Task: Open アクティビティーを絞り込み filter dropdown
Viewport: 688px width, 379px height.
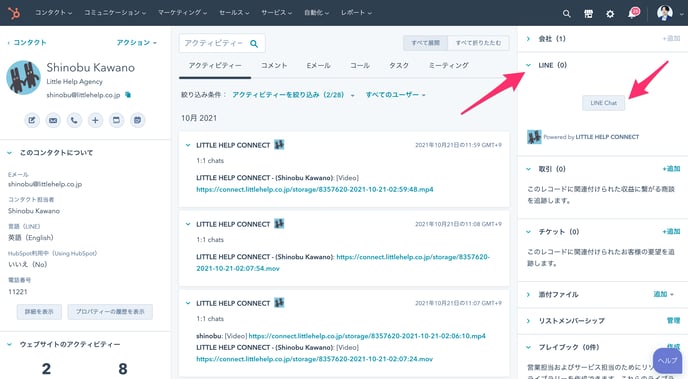Action: [293, 95]
